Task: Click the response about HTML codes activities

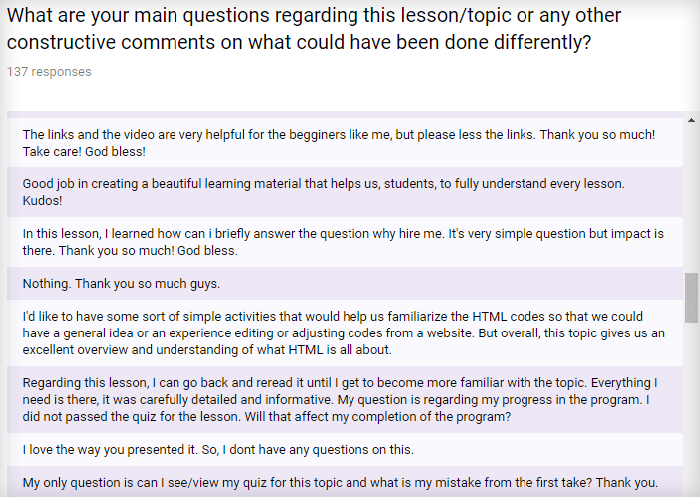Action: (345, 333)
